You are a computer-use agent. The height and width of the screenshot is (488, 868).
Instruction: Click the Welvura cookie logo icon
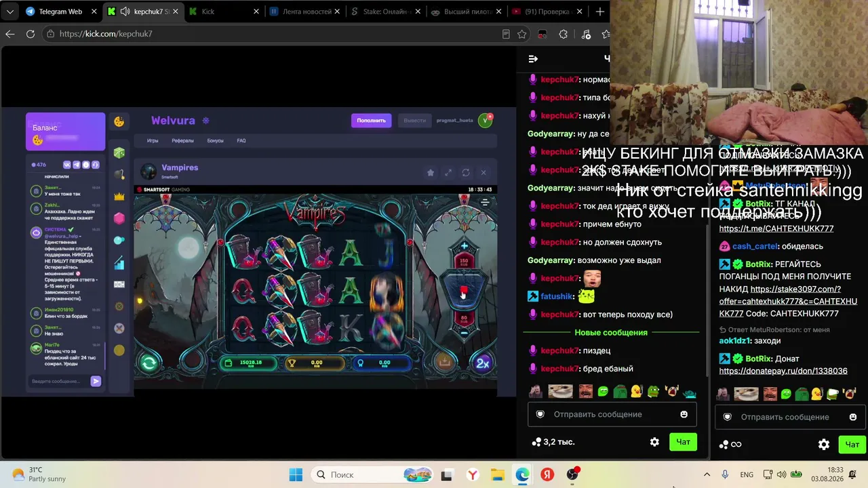[x=119, y=121]
